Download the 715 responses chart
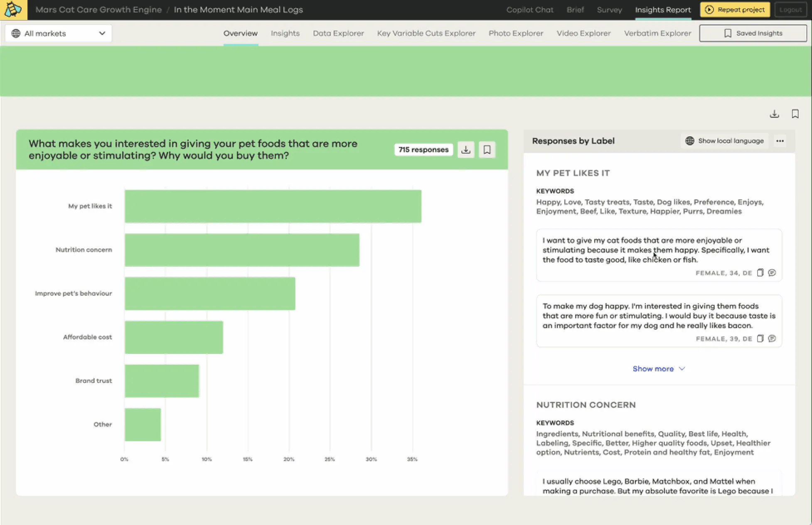The image size is (812, 525). (x=466, y=150)
